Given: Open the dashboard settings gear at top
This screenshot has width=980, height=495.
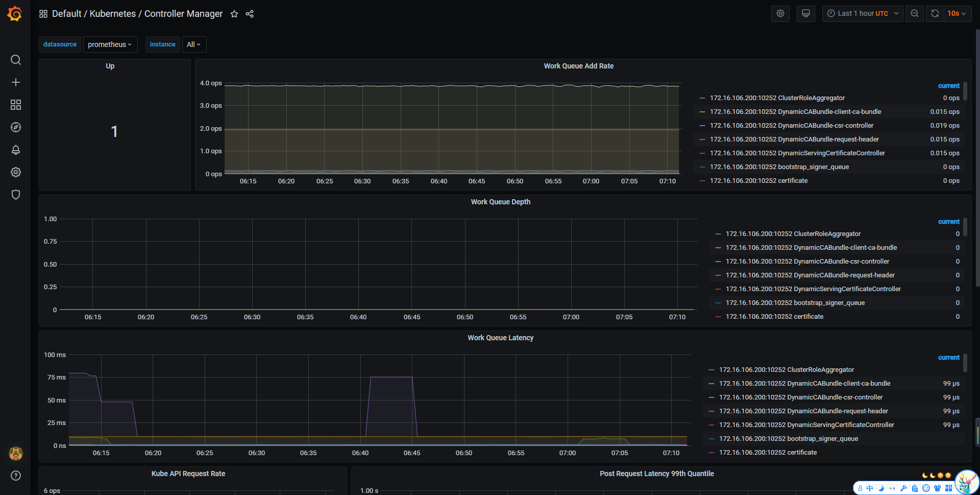Looking at the screenshot, I should [x=780, y=14].
